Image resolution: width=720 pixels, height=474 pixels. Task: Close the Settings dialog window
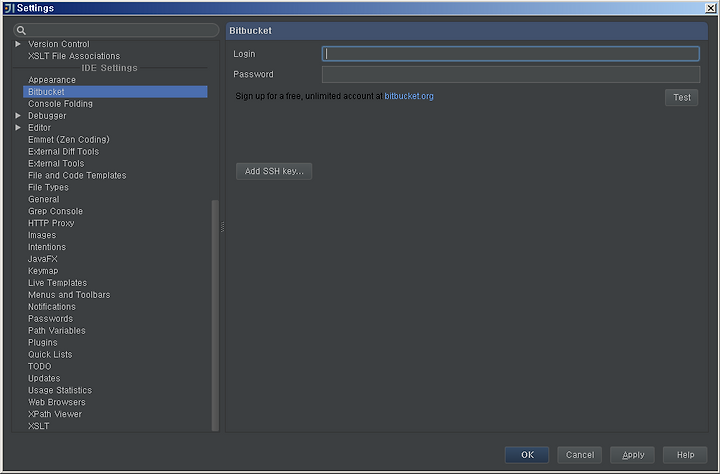(710, 8)
